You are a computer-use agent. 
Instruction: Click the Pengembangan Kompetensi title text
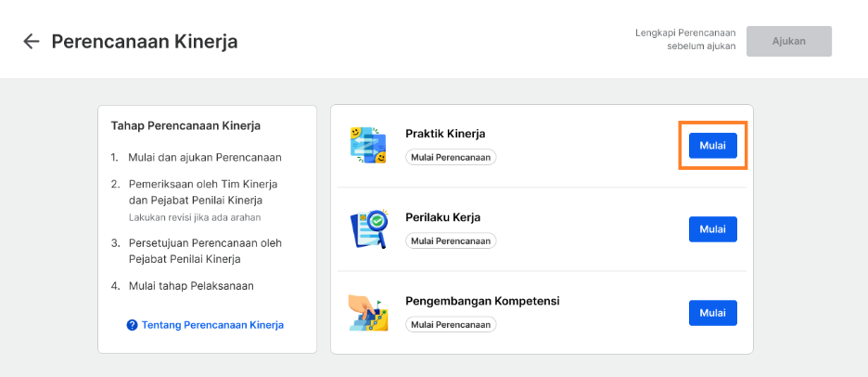483,301
